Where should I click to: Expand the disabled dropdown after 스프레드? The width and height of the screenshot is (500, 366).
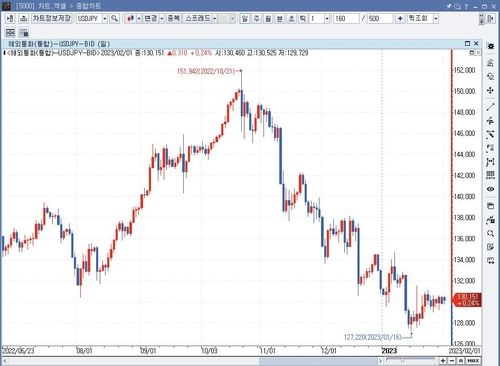click(x=232, y=19)
